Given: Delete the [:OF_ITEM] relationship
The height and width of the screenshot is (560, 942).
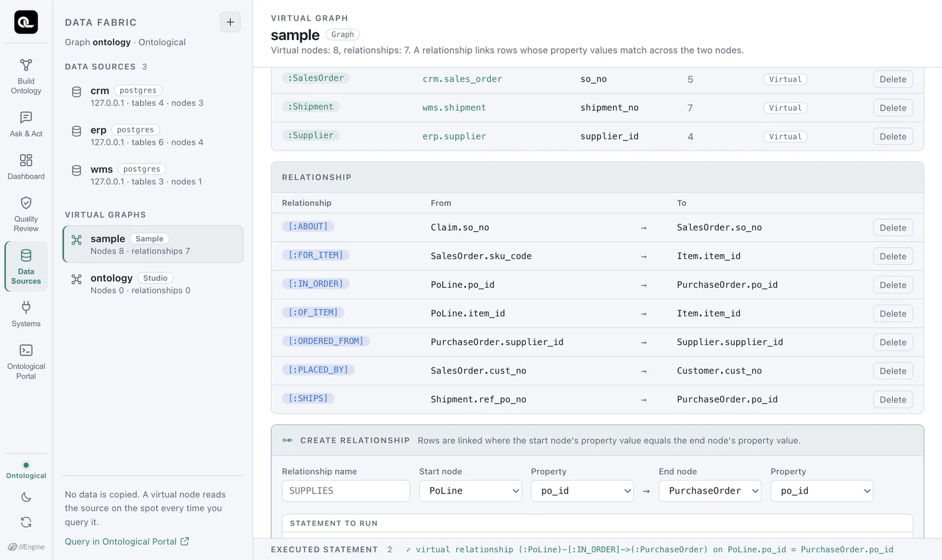Looking at the screenshot, I should (893, 314).
